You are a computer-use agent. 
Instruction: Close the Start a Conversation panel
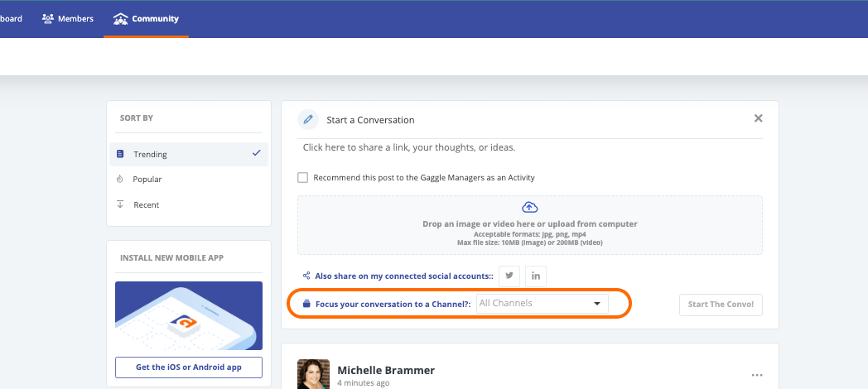pyautogui.click(x=759, y=118)
